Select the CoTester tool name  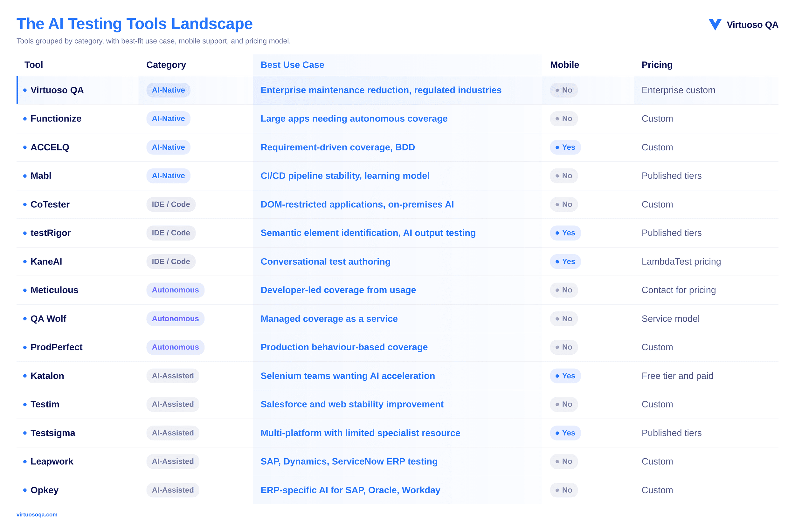(x=50, y=205)
